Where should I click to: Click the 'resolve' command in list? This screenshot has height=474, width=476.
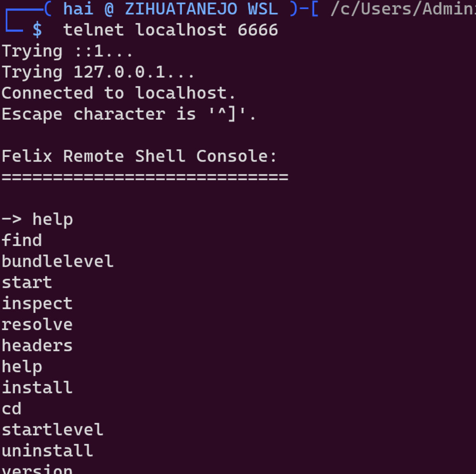(37, 325)
